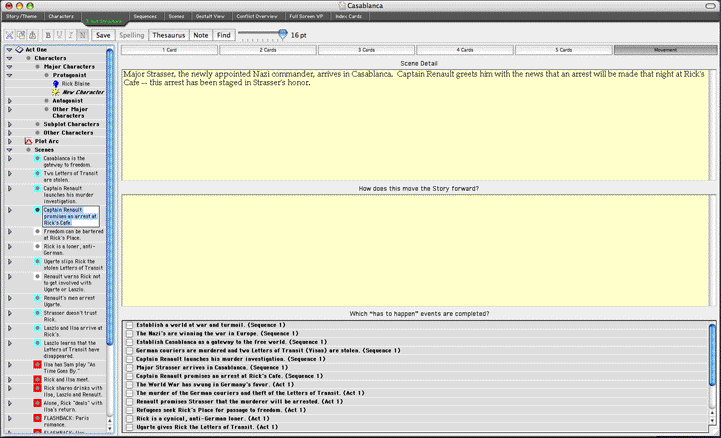Click the Save button

click(x=103, y=35)
